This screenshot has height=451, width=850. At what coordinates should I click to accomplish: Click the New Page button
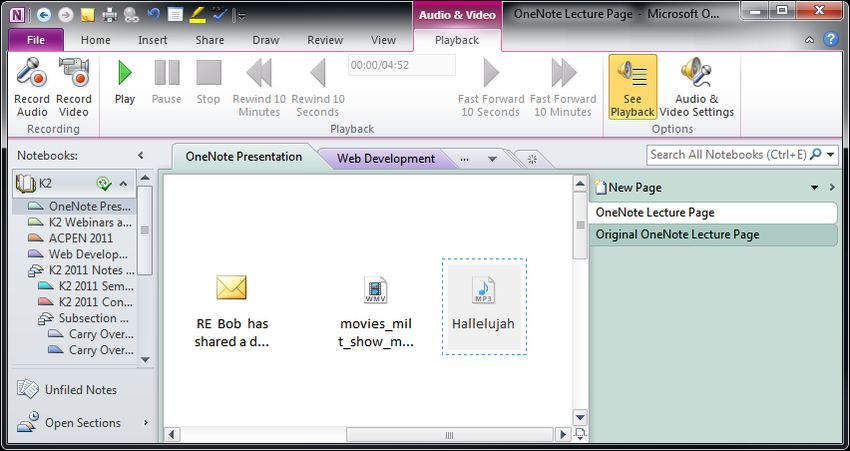pyautogui.click(x=628, y=188)
